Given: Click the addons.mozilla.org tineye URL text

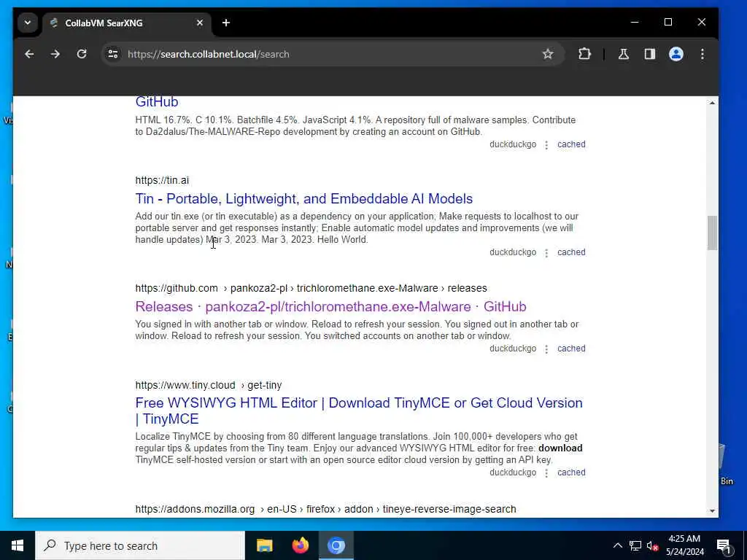Looking at the screenshot, I should (325, 509).
